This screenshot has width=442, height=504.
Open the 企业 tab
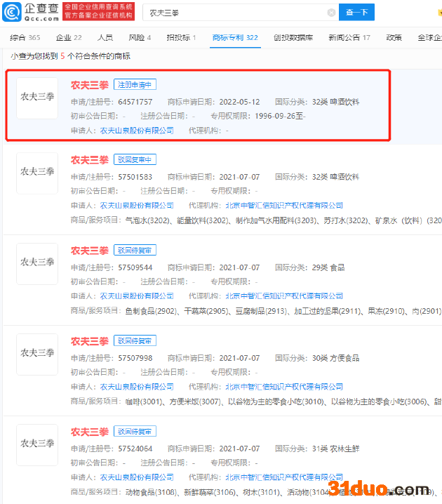[x=68, y=37]
